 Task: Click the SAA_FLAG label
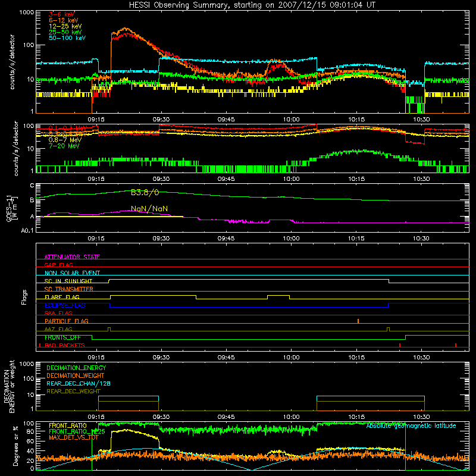(58, 313)
